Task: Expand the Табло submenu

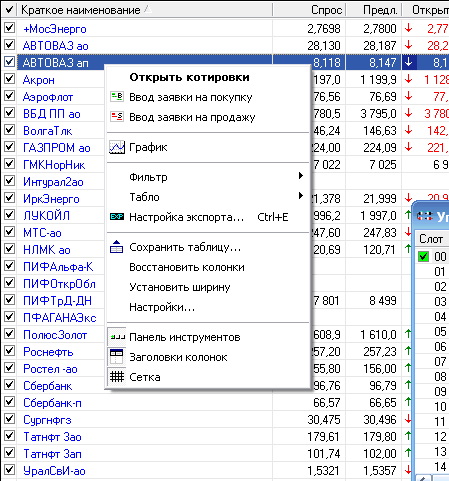Action: click(x=208, y=197)
